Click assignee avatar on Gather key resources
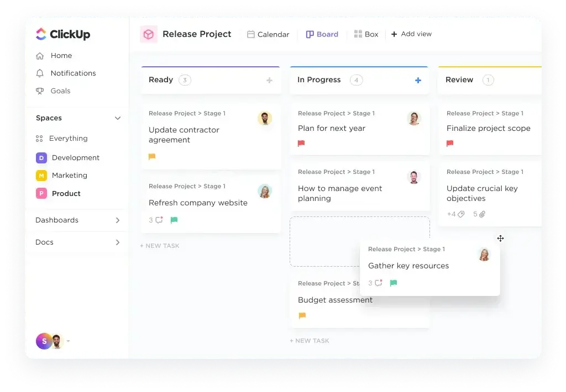This screenshot has width=566, height=392. (484, 255)
